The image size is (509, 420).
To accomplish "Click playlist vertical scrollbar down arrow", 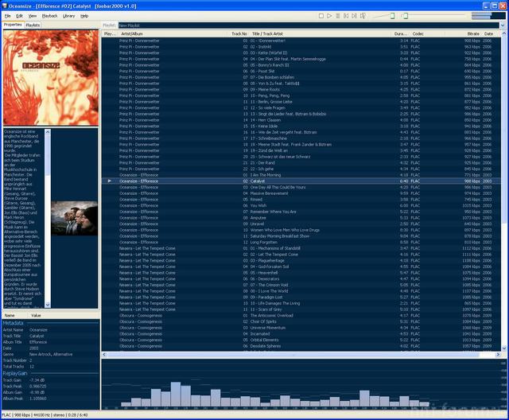I will [503, 348].
